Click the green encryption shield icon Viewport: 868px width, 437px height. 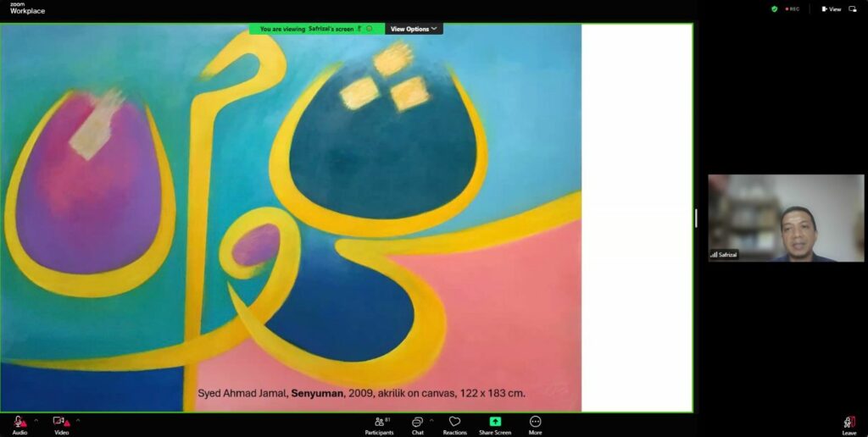(x=774, y=9)
